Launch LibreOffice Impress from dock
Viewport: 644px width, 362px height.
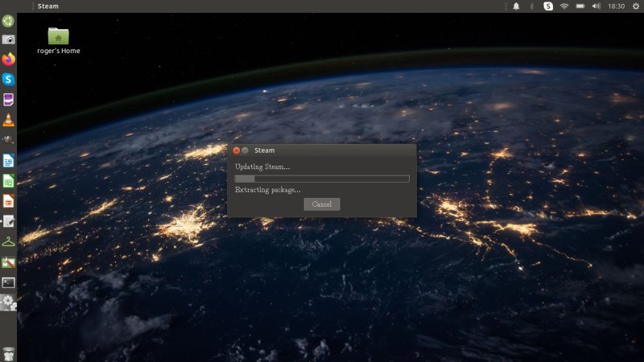[x=8, y=201]
